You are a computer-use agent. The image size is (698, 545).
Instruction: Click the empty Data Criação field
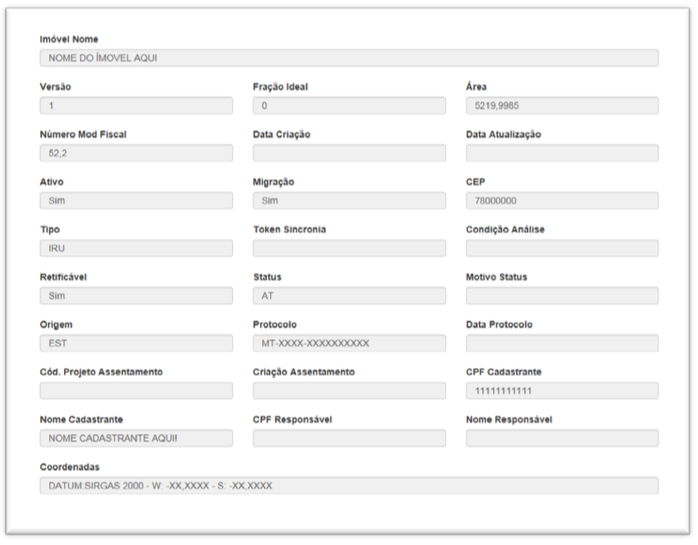coord(349,153)
